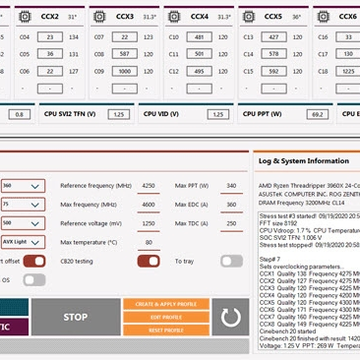The height and width of the screenshot is (360, 360).
Task: Click the CPU SVI2 TFN value box
Action: tap(119, 114)
